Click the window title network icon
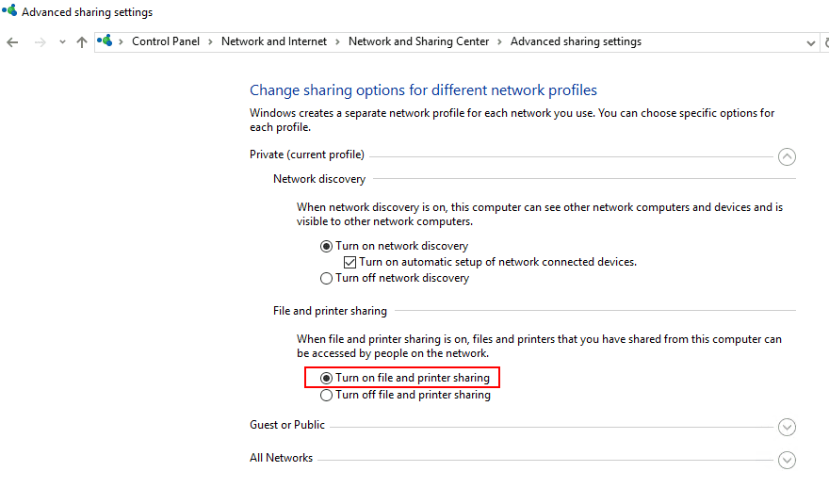The image size is (829, 504). pos(9,10)
